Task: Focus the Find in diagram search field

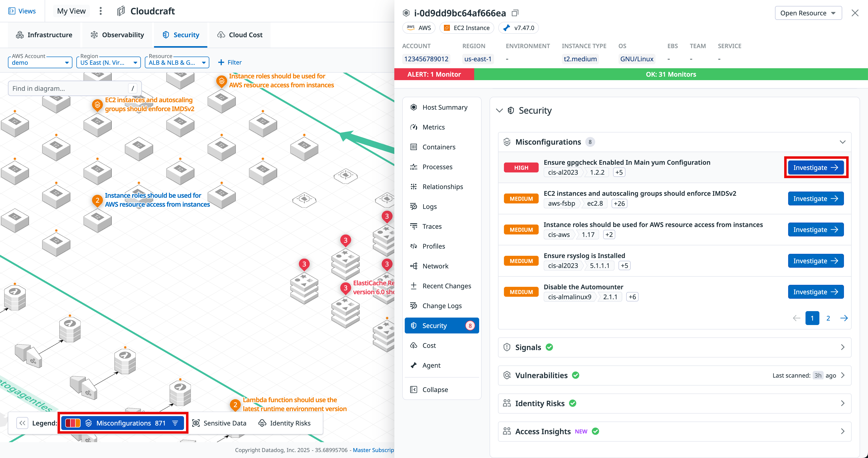Action: (x=75, y=88)
